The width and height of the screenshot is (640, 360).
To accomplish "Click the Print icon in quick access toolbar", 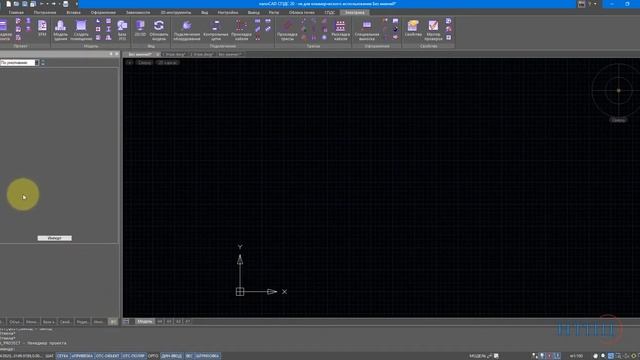I will pos(65,4).
